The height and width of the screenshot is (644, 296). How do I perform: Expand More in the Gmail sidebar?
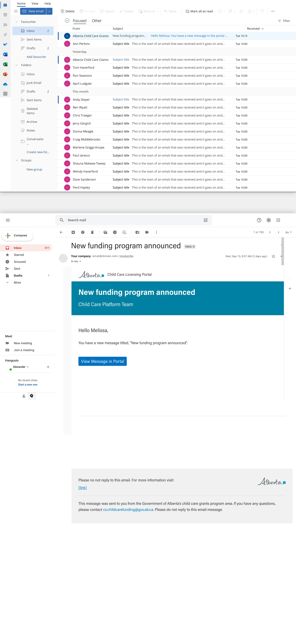tap(17, 282)
